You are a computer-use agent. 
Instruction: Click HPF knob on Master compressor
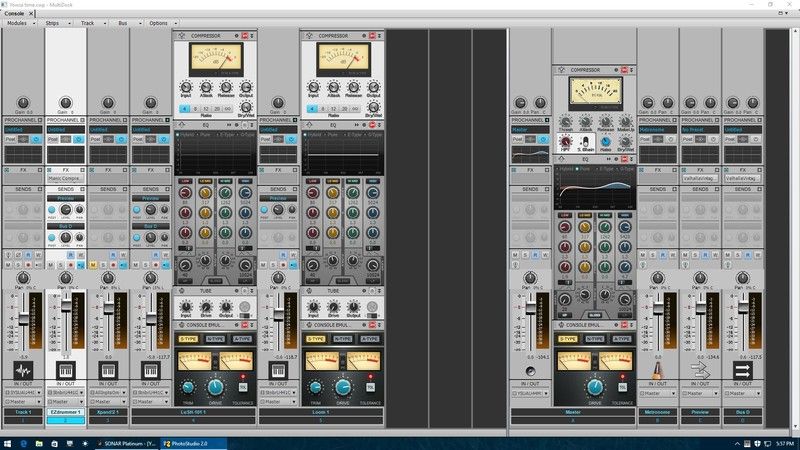tap(565, 141)
